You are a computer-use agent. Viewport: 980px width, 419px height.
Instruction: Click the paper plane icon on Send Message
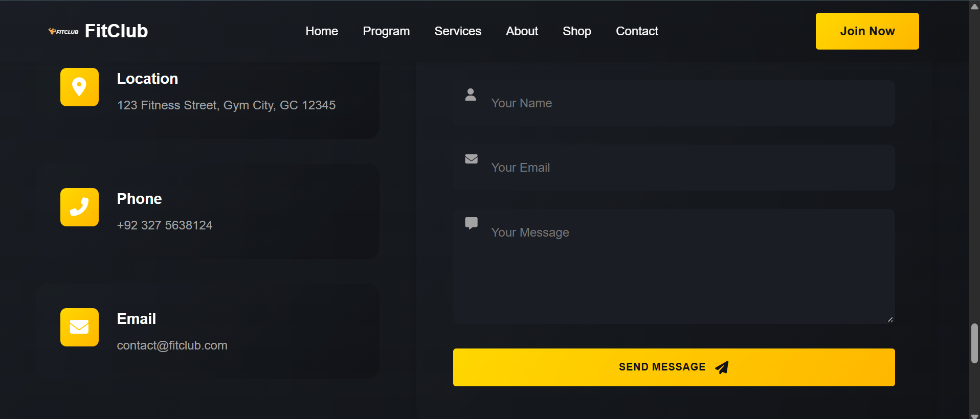click(x=722, y=367)
